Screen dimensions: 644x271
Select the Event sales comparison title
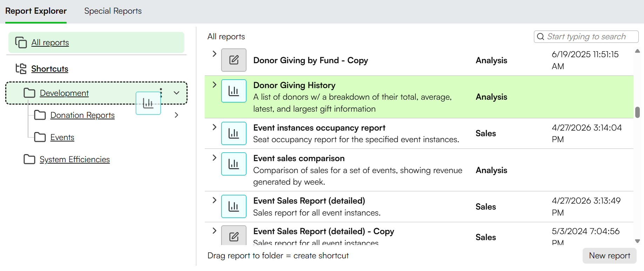click(x=299, y=158)
